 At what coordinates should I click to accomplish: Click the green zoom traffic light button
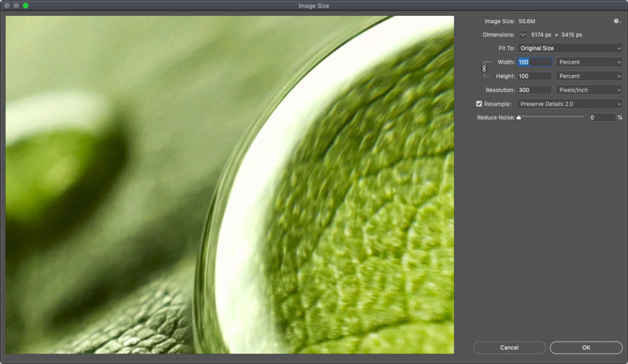[x=25, y=6]
